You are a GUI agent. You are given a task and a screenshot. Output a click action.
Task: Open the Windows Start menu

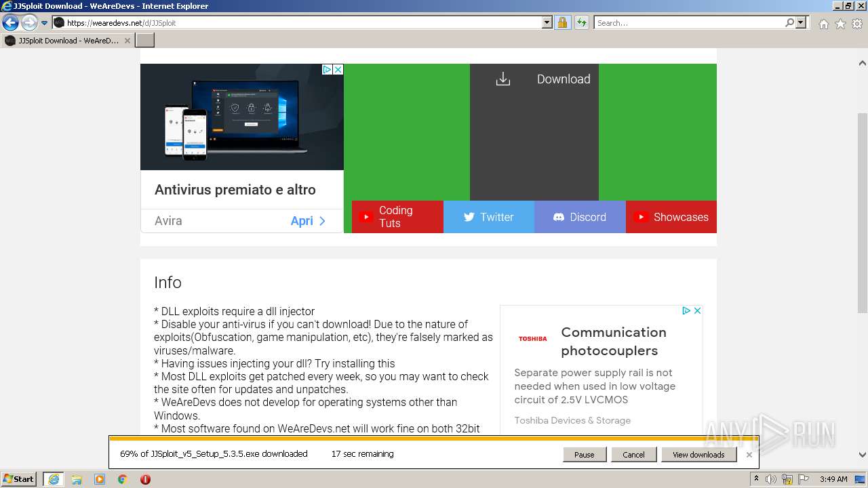pos(19,479)
